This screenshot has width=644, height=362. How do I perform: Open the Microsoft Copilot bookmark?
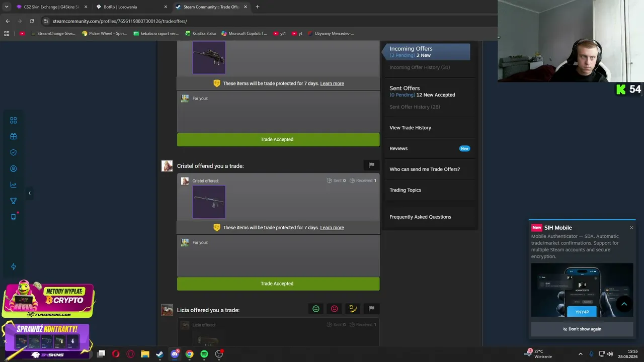click(x=244, y=34)
